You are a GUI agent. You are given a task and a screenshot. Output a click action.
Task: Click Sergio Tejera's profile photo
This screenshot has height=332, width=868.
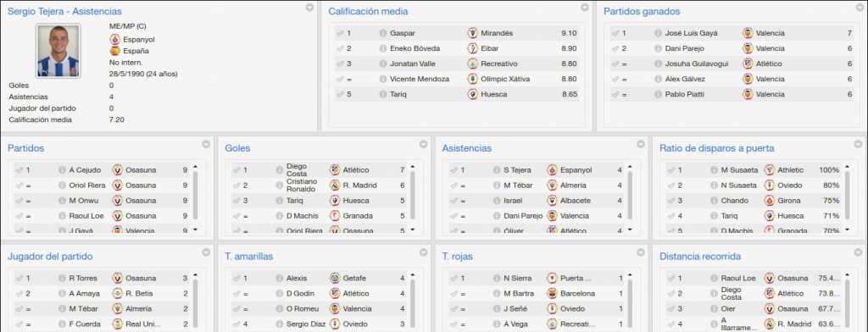[58, 50]
